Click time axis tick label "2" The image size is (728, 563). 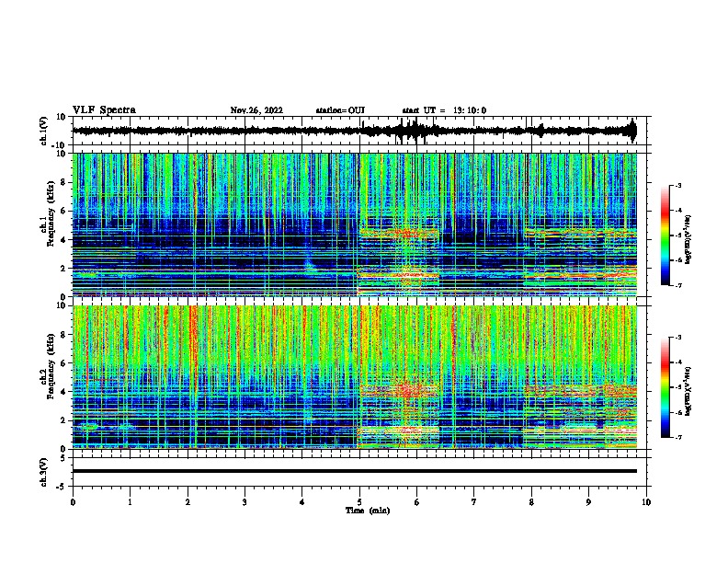188,502
